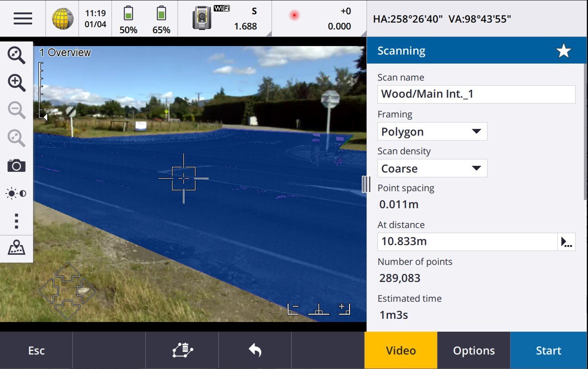This screenshot has height=369, width=588.
Task: Adjust the zoom level scale indicator
Action: (x=42, y=92)
